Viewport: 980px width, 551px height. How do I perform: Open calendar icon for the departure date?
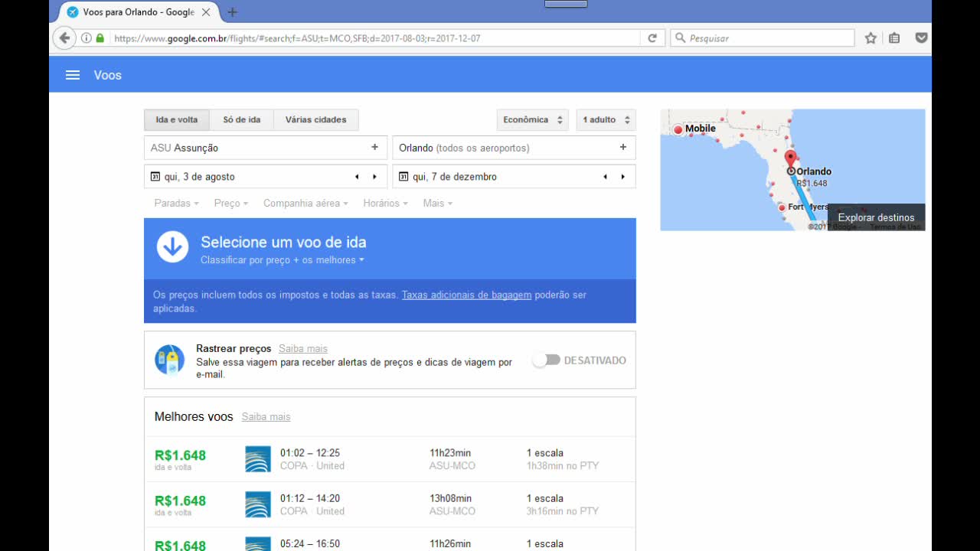tap(155, 177)
